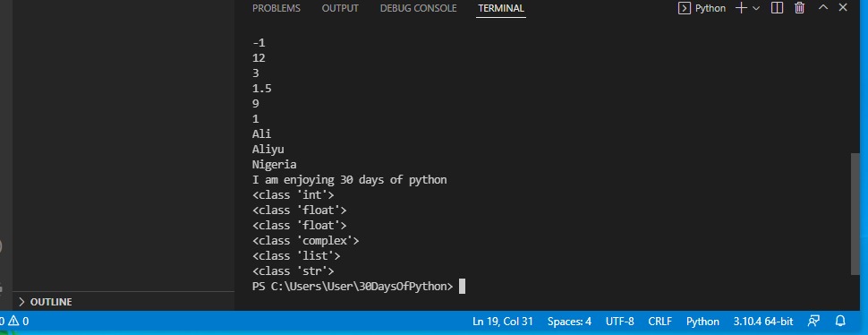Click the output value '1.5'

262,89
